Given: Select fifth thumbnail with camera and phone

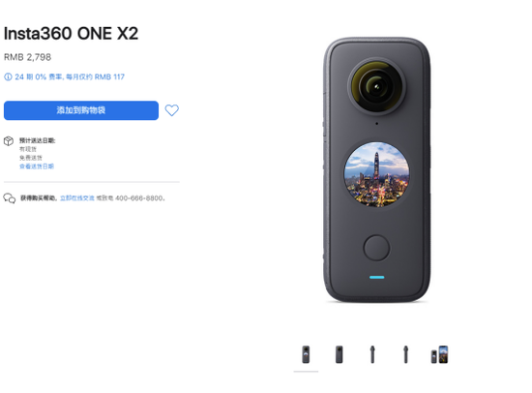Looking at the screenshot, I should 439,354.
